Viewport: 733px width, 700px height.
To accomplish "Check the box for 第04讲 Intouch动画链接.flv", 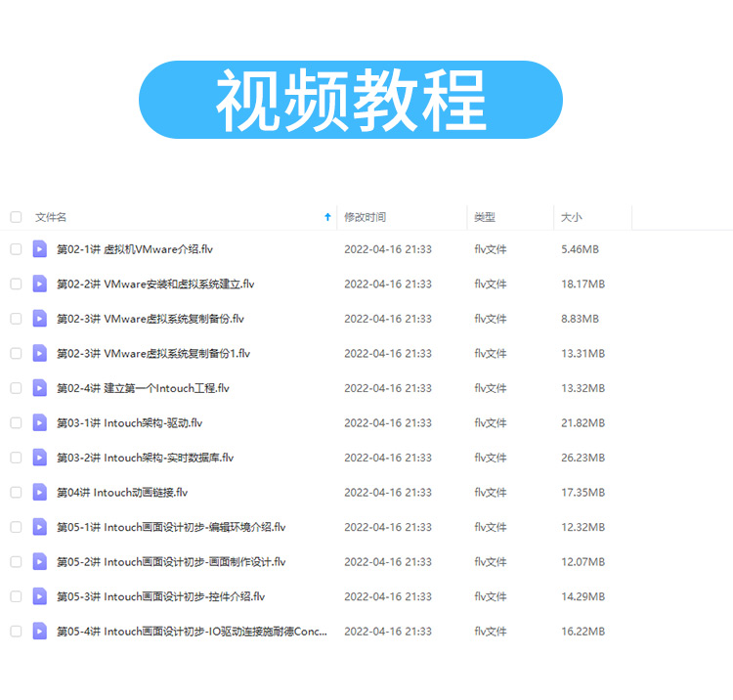I will point(16,493).
